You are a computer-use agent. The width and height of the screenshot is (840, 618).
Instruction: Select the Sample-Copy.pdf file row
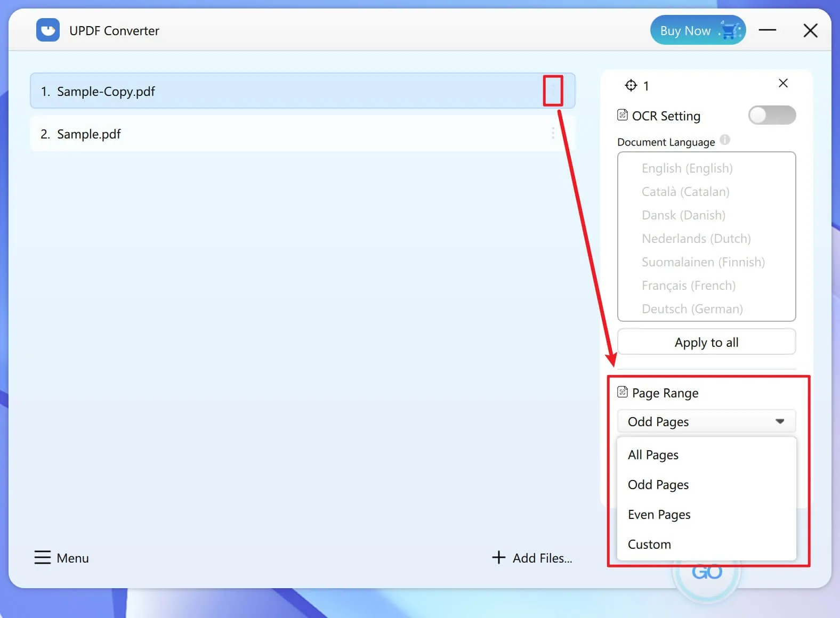pyautogui.click(x=302, y=91)
